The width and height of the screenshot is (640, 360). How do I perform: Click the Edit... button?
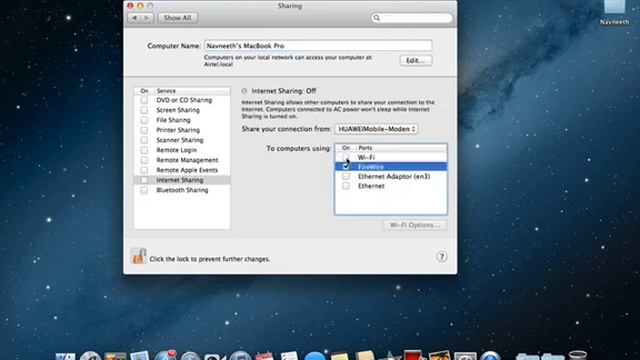pyautogui.click(x=416, y=60)
